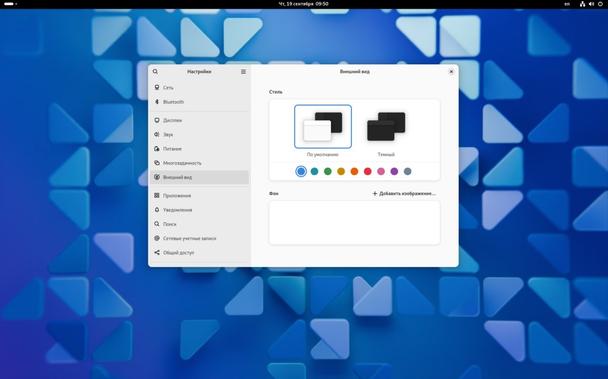Open Общий доступ sharing settings
Screen dimensions: 608x379
tap(200, 253)
